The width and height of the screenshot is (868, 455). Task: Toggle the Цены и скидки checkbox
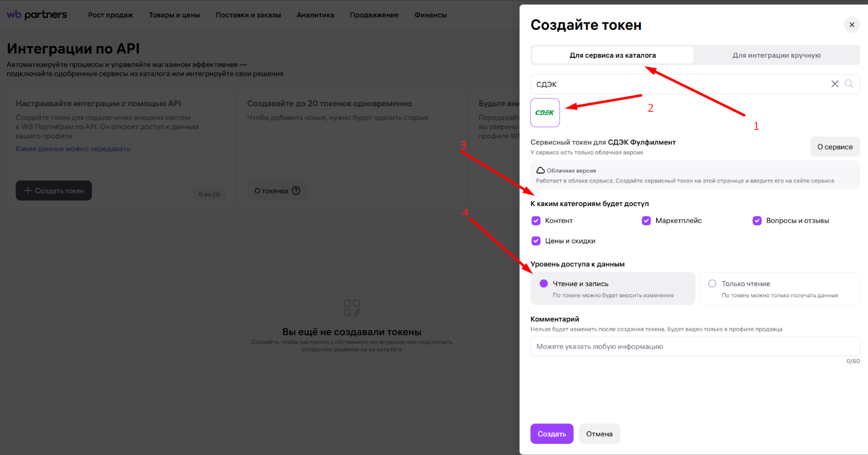[536, 241]
